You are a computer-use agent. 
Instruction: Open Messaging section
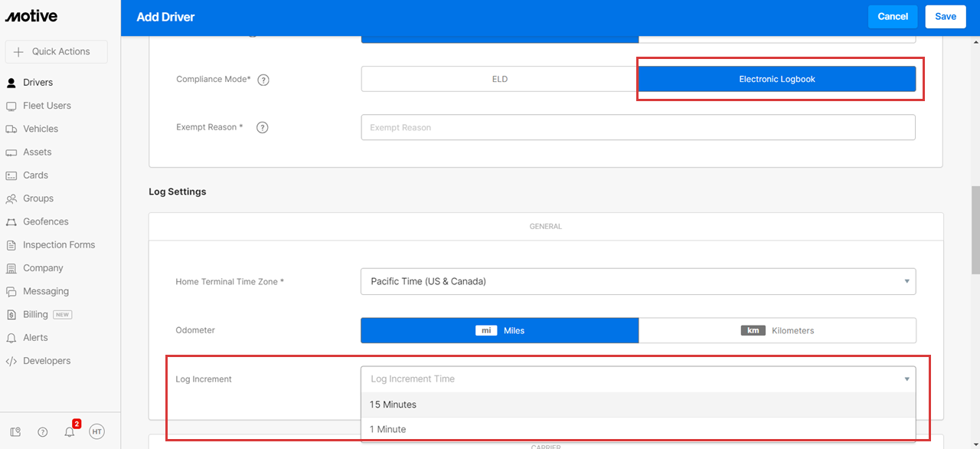pos(46,291)
